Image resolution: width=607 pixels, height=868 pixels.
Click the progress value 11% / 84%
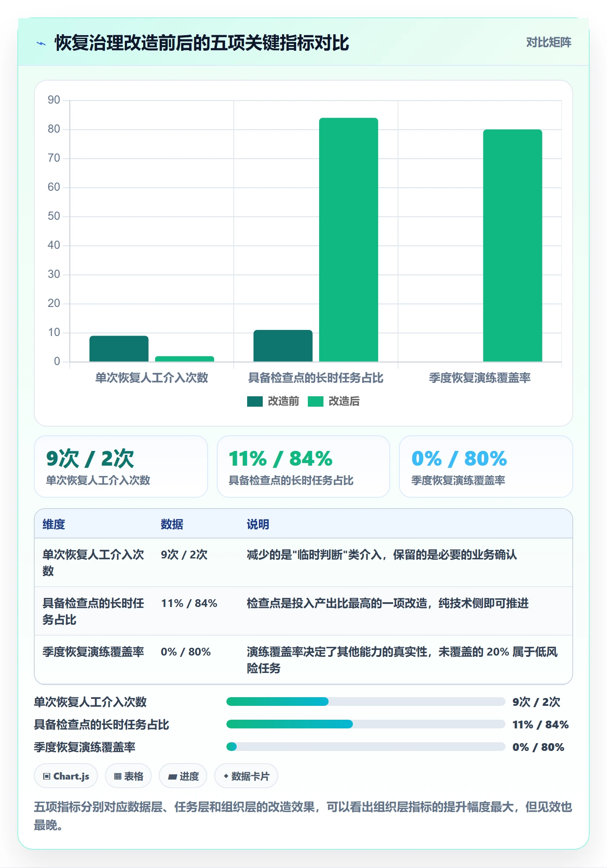tap(540, 724)
